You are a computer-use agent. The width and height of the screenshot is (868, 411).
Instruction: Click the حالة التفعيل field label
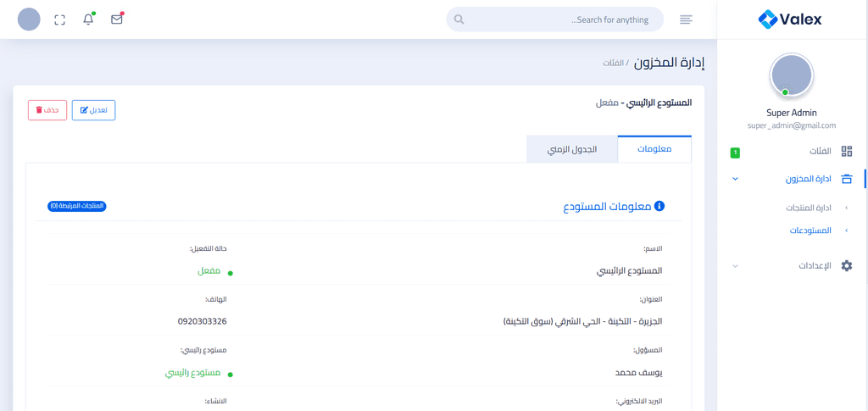click(209, 248)
